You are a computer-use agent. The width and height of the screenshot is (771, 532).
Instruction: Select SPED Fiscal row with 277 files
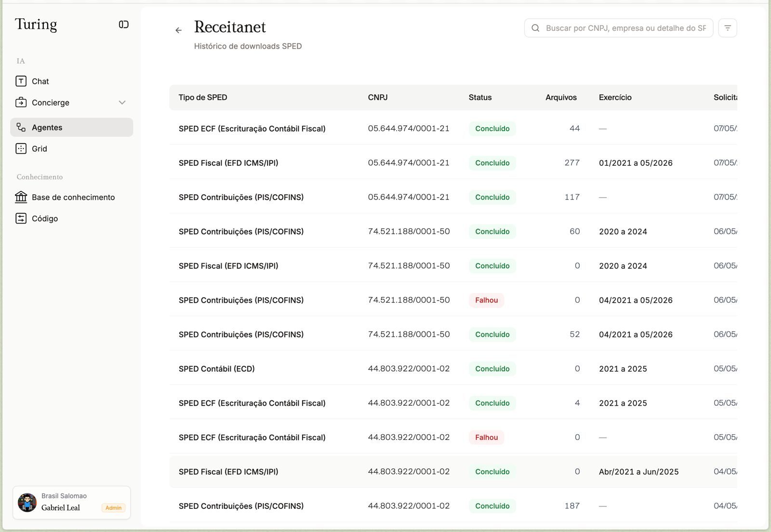453,162
